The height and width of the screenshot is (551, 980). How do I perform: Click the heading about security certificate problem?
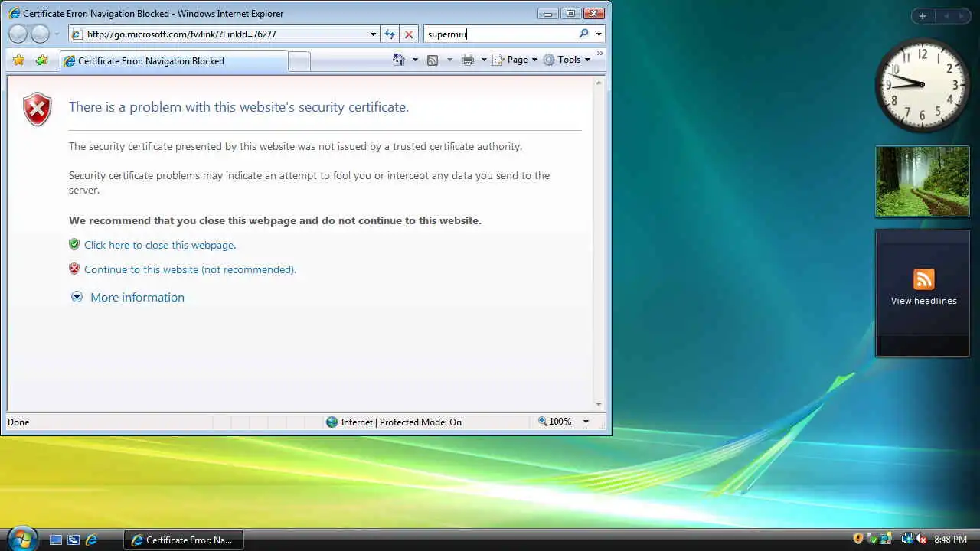pos(239,107)
